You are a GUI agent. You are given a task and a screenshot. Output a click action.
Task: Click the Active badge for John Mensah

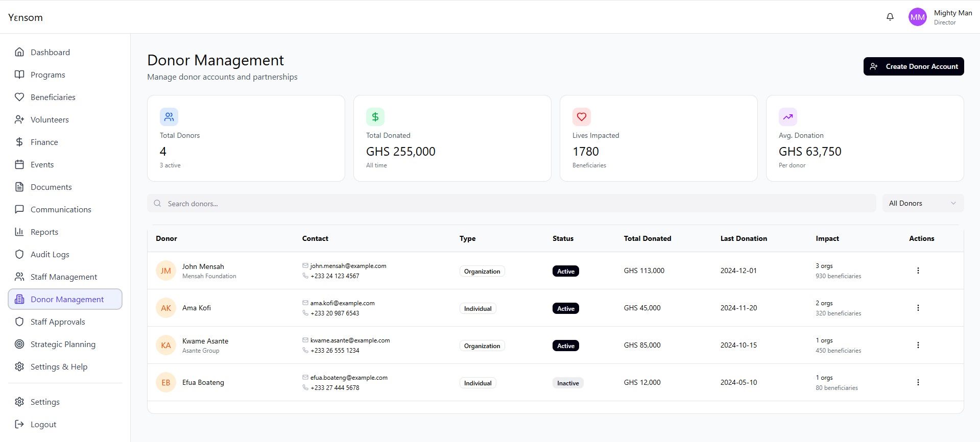(566, 271)
